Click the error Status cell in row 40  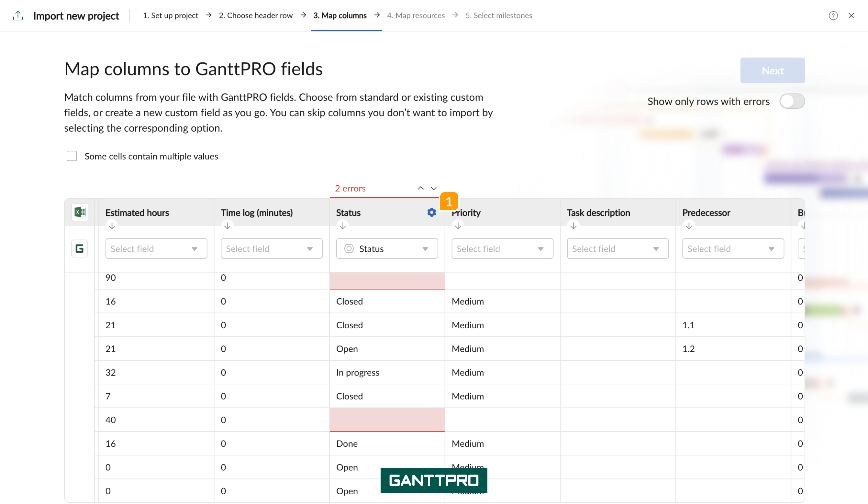tap(387, 420)
